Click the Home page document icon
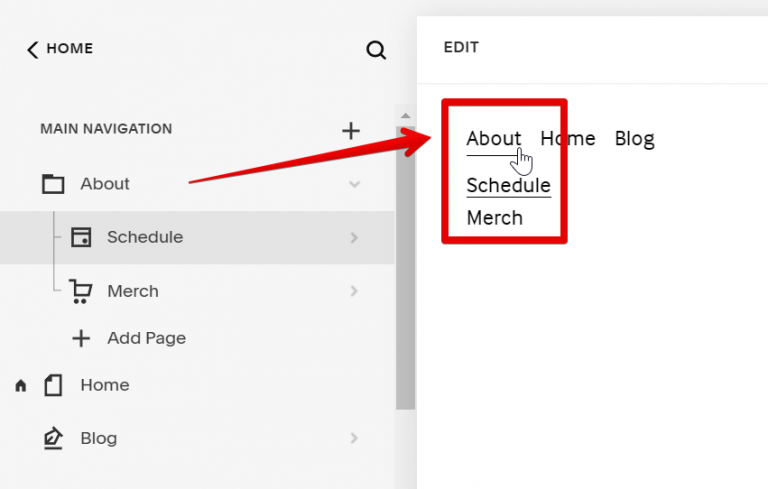 [x=53, y=385]
